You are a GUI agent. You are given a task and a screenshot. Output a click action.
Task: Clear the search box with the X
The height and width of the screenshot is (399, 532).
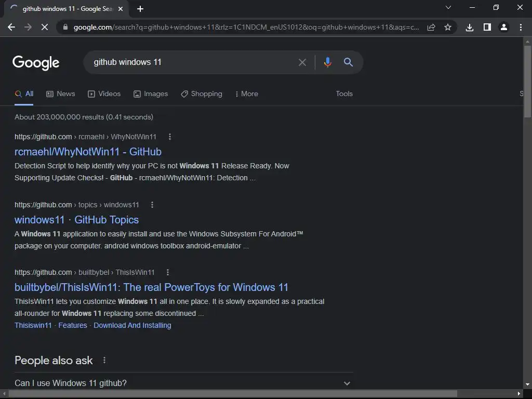tap(302, 62)
